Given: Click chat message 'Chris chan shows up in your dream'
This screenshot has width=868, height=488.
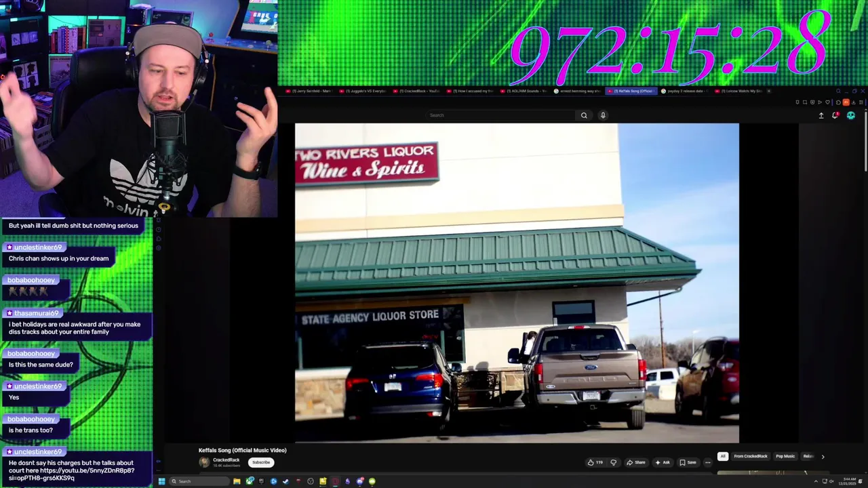Looking at the screenshot, I should [58, 258].
